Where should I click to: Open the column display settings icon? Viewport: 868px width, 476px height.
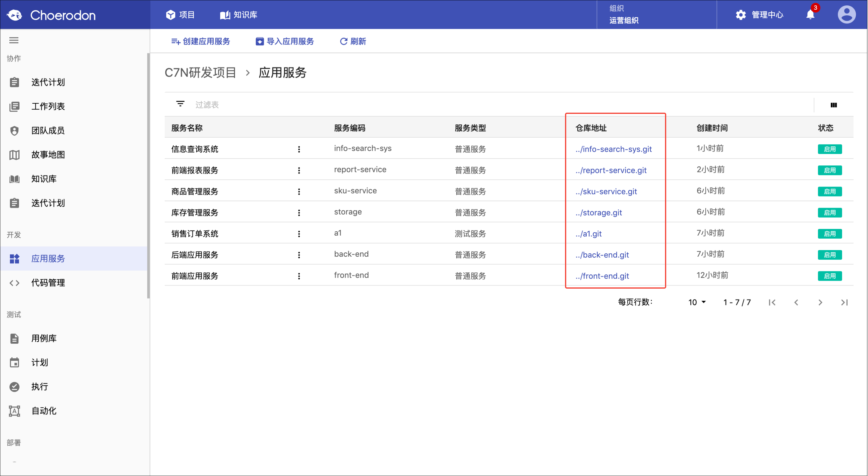(834, 105)
